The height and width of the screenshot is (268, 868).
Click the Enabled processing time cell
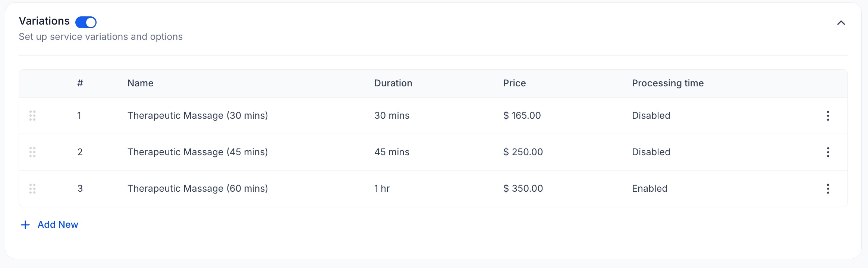pos(650,188)
